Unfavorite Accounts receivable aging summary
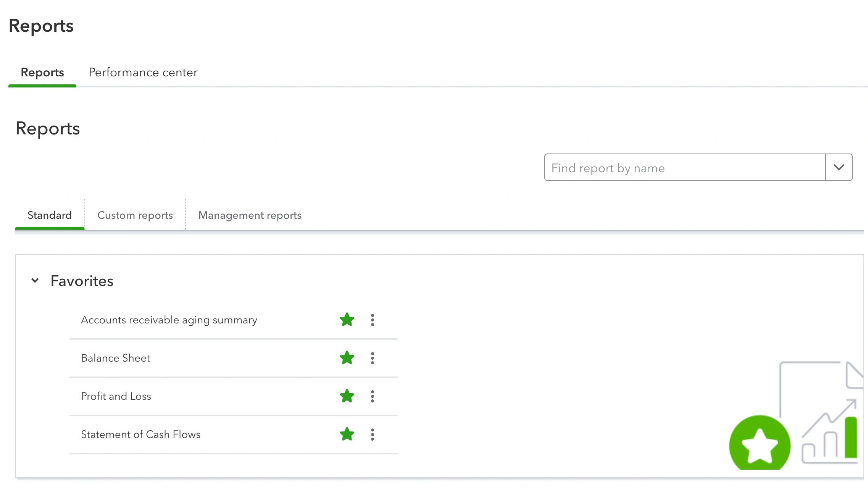The image size is (868, 488). [x=347, y=320]
